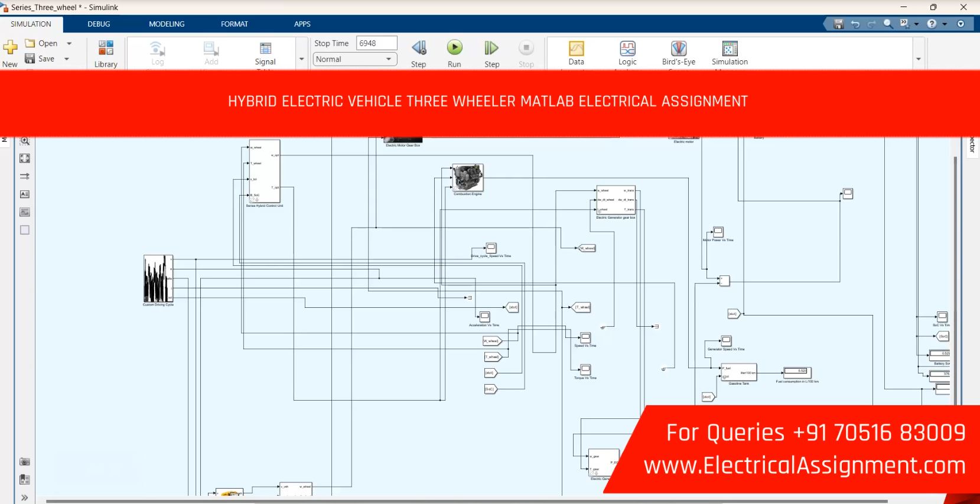Open the favorite commands dropdown arrow

click(x=917, y=24)
